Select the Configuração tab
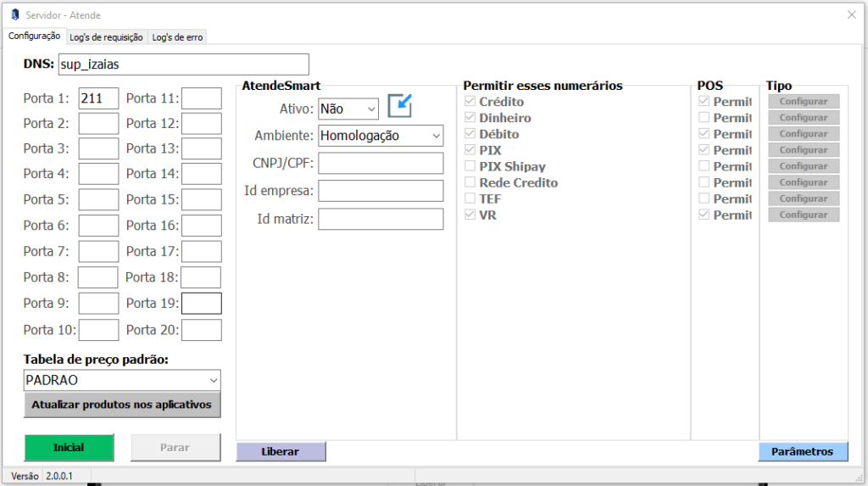Screen dimensions: 868x486 tap(34, 36)
